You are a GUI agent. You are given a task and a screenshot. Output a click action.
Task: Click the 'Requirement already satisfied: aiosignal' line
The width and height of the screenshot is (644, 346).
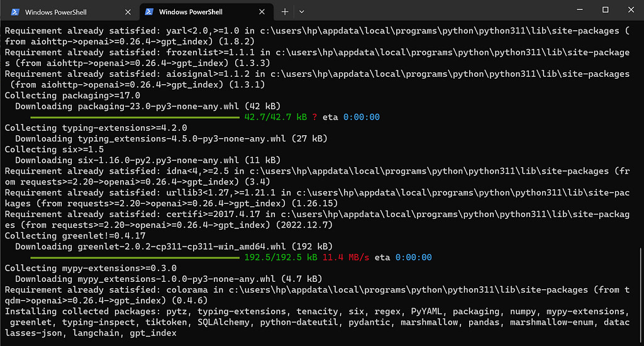(317, 79)
